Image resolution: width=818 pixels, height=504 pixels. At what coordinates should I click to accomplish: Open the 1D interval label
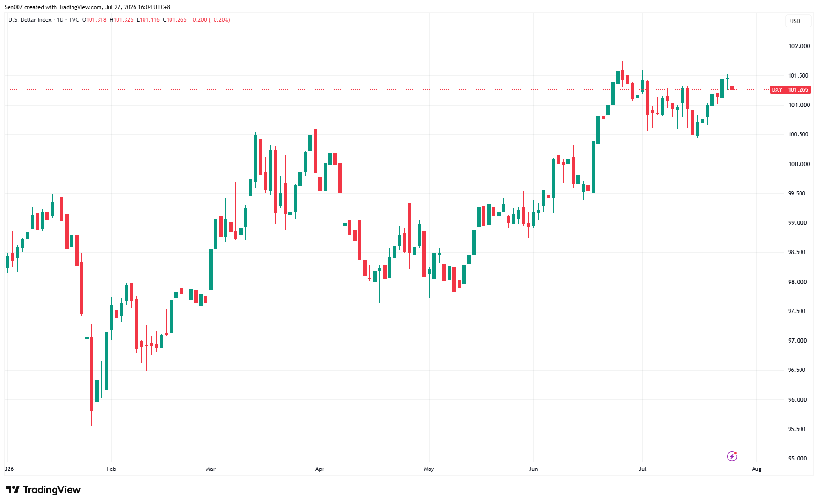pos(60,20)
